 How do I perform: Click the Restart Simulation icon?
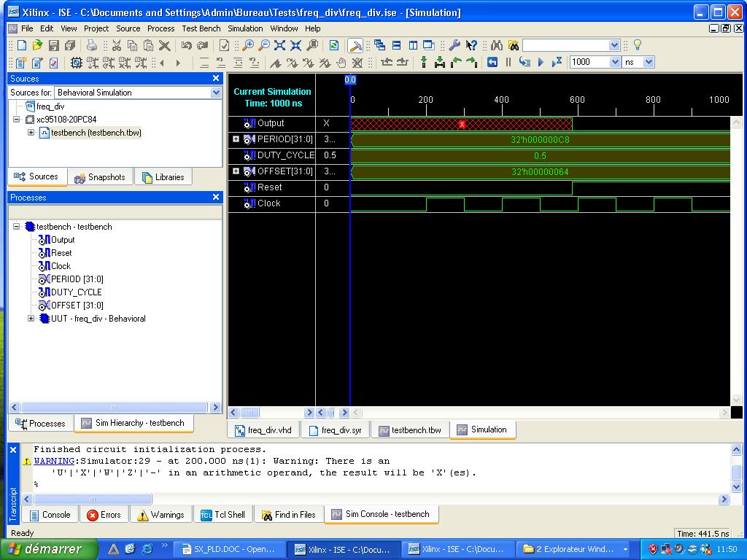[x=492, y=63]
